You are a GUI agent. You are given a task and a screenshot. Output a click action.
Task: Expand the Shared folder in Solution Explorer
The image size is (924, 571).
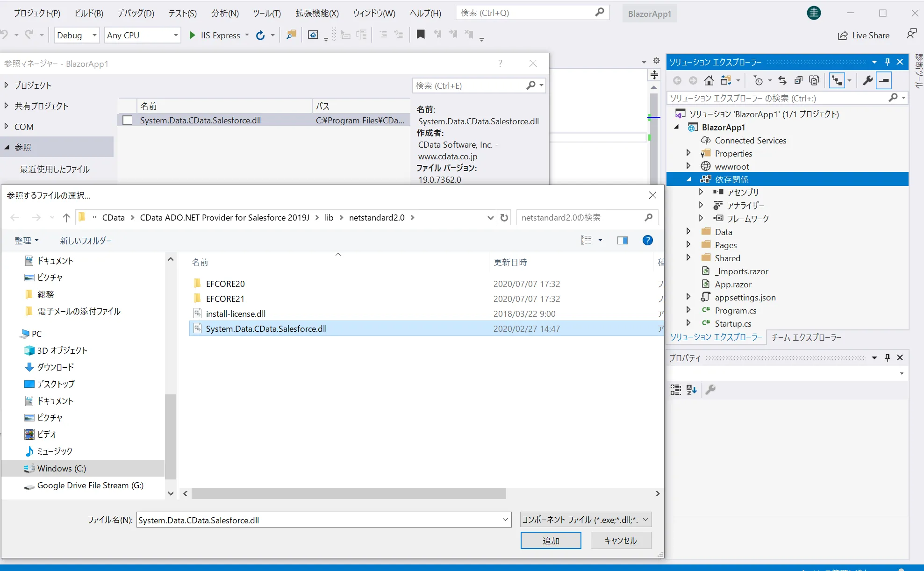(x=688, y=257)
